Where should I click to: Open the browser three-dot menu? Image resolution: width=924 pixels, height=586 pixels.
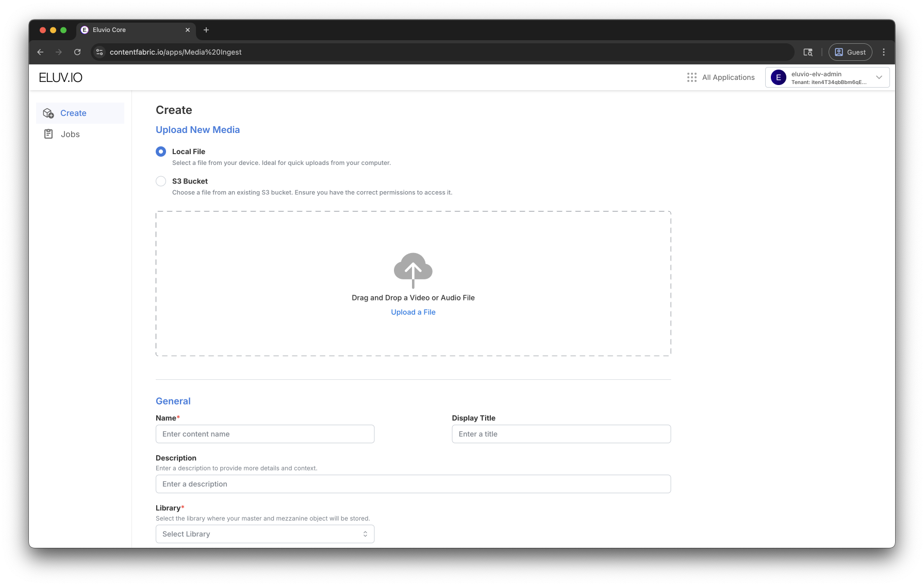click(884, 52)
